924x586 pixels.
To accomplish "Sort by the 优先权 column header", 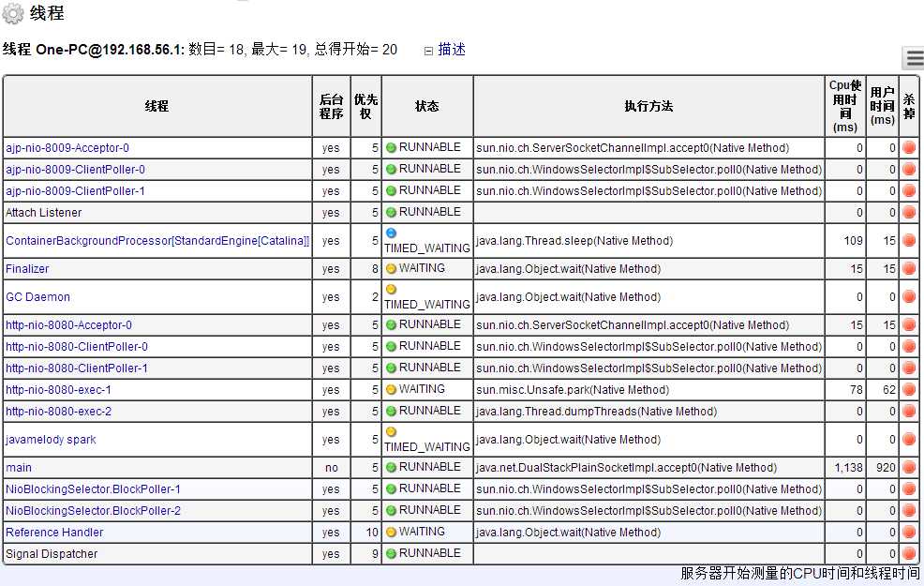I will coord(365,106).
